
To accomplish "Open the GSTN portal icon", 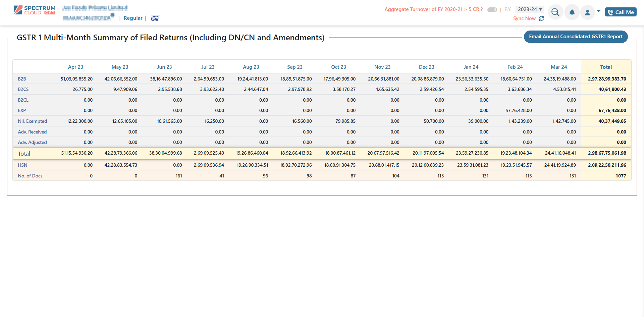I will [155, 18].
